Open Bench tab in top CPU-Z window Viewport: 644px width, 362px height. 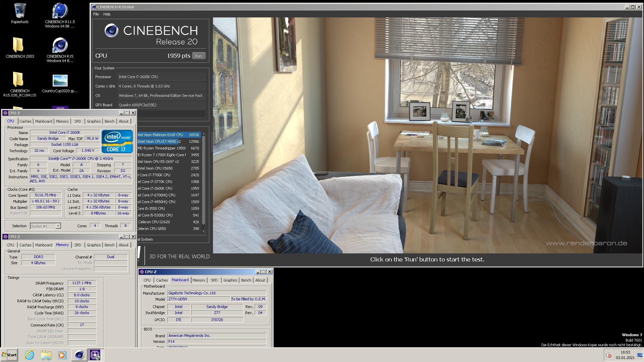(x=109, y=121)
